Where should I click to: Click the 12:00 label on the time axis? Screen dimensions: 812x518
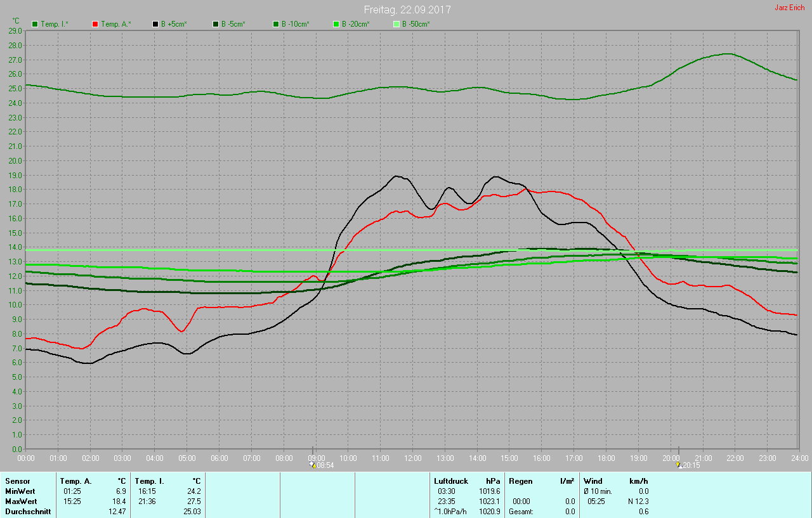413,458
